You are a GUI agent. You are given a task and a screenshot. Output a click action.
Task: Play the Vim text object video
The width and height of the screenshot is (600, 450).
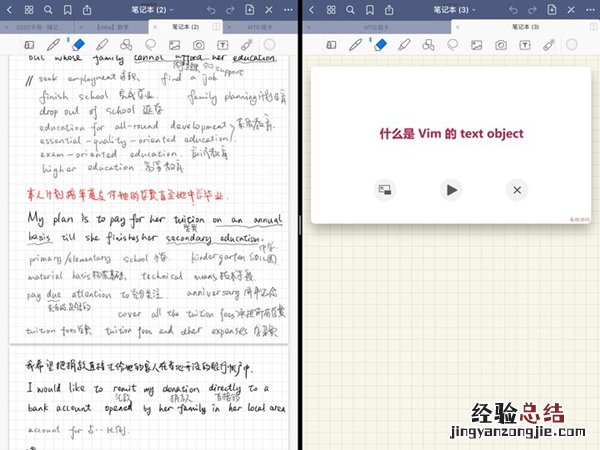(451, 190)
